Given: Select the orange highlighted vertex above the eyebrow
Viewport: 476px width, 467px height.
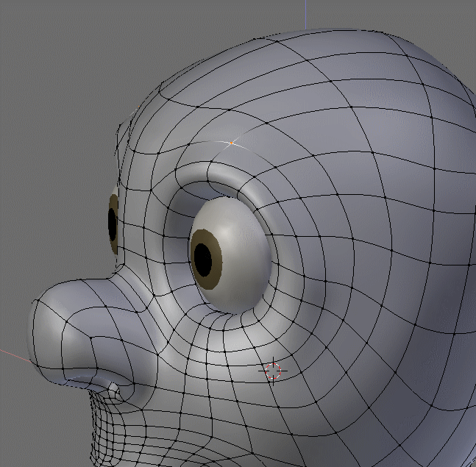Looking at the screenshot, I should (x=231, y=143).
